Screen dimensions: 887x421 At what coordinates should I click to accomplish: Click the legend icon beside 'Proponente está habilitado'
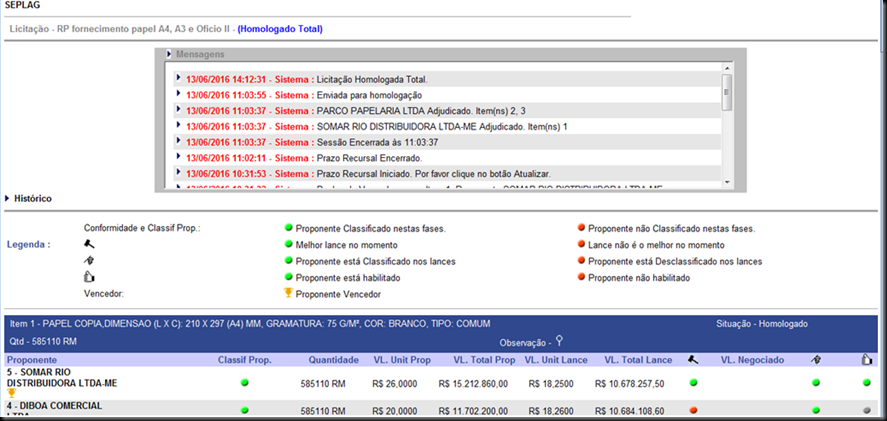point(89,277)
